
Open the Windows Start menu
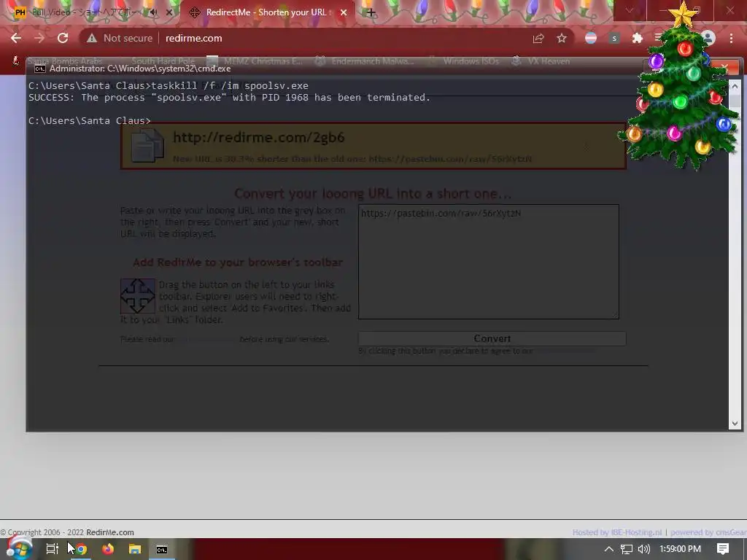(19, 548)
